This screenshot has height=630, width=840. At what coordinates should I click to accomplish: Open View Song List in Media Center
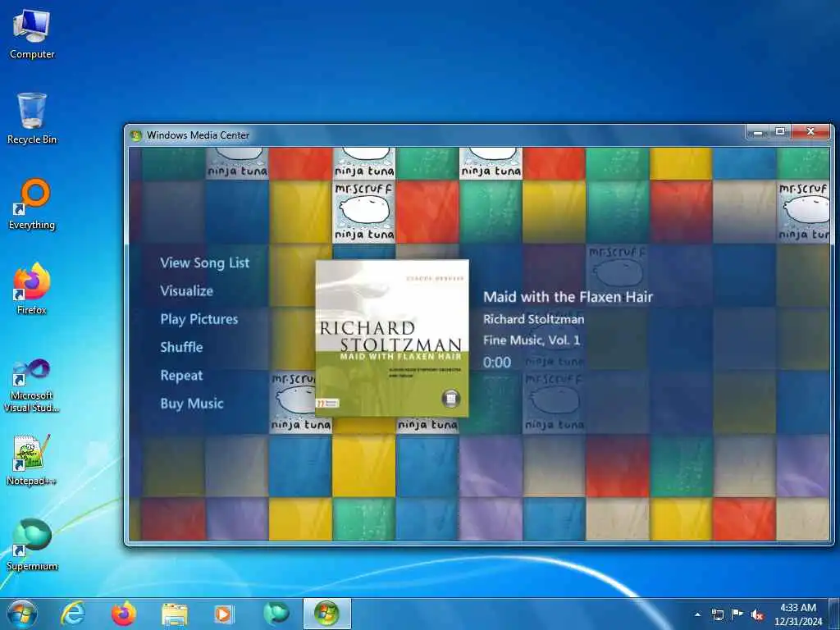point(204,262)
